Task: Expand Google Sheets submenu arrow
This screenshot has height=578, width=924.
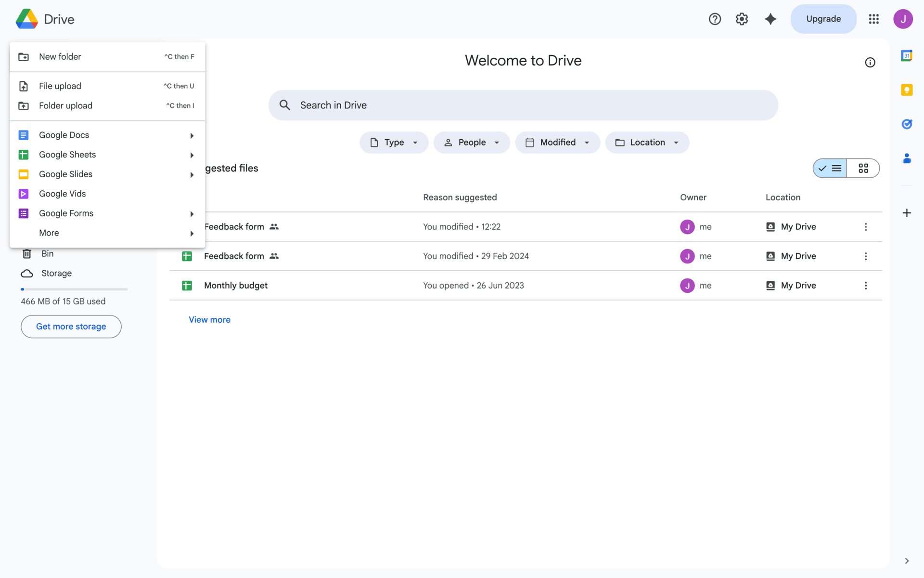Action: pyautogui.click(x=192, y=155)
